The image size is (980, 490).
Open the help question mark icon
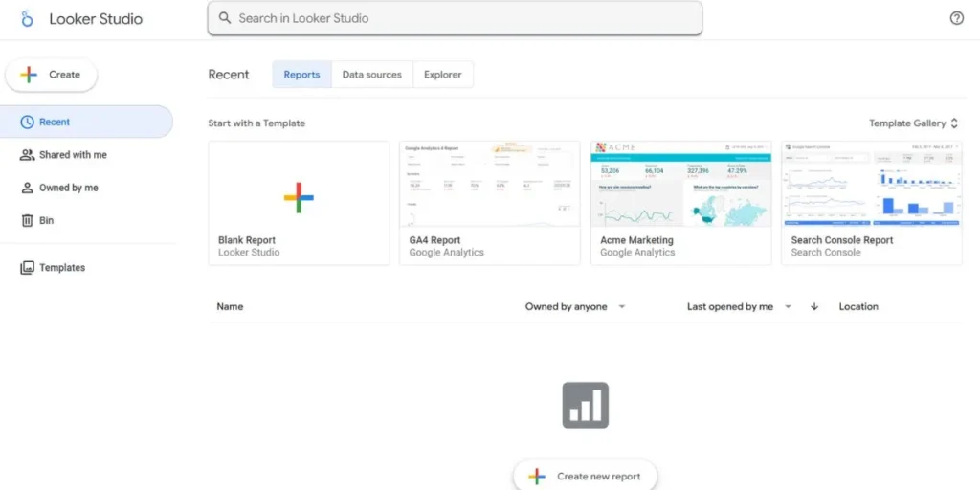(956, 18)
